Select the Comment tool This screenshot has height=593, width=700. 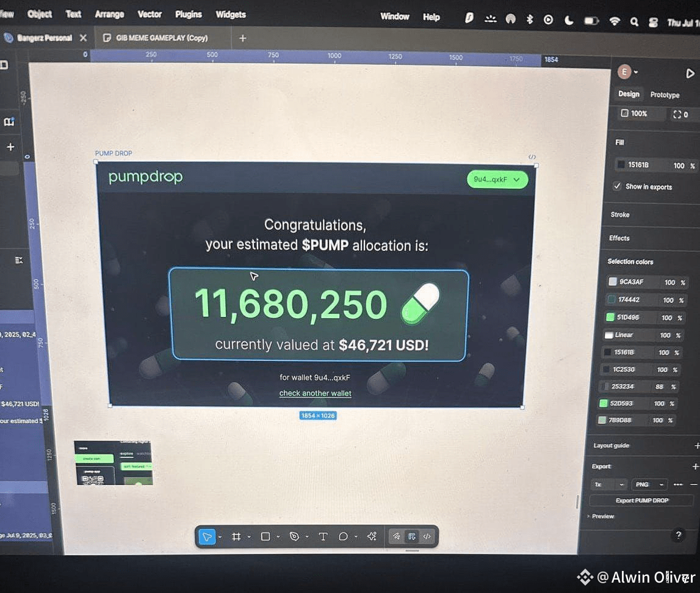343,536
